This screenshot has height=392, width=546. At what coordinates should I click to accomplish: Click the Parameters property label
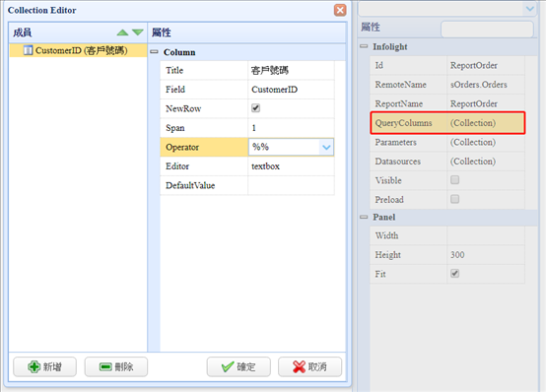(x=395, y=142)
